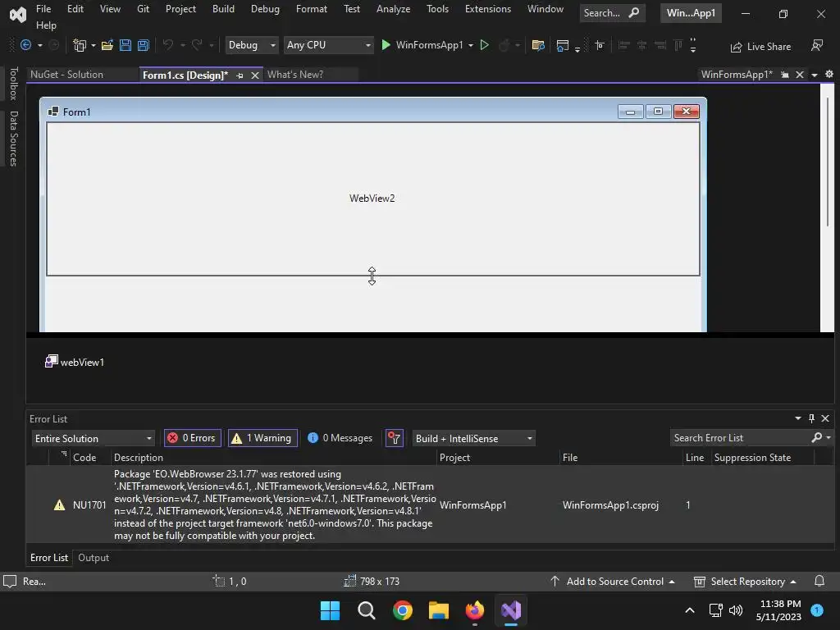Open the Build menu
The width and height of the screenshot is (840, 630).
pos(223,9)
